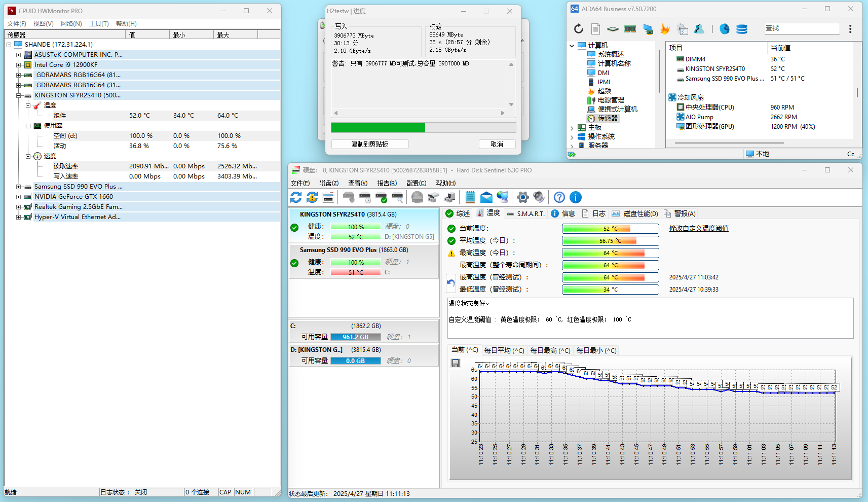Image resolution: width=868 pixels, height=502 pixels.
Task: Collapse the KINGSTON SFYR2S4T0 node in HWMonitor
Action: point(18,95)
